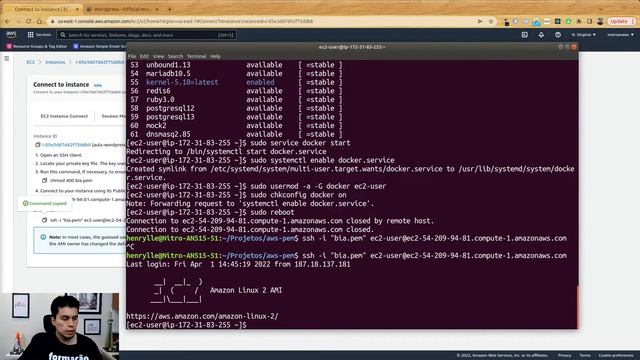This screenshot has width=640, height=360.
Task: Open the terminal Help menu
Action: (x=215, y=56)
